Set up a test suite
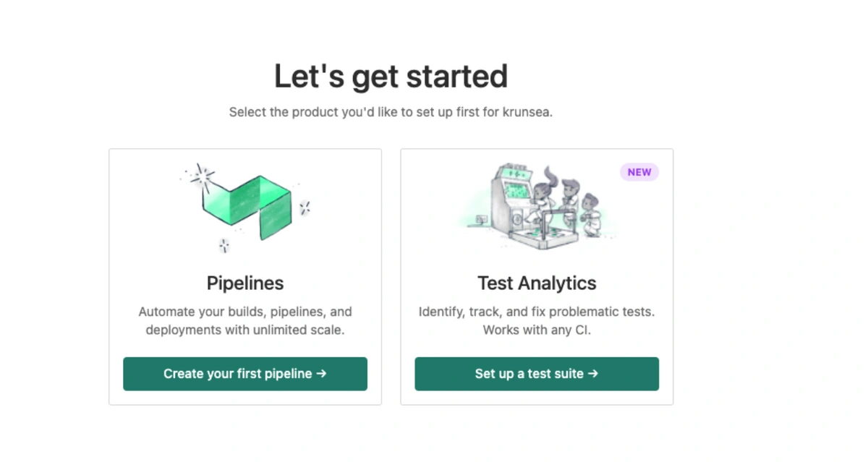The image size is (868, 462). (x=537, y=374)
